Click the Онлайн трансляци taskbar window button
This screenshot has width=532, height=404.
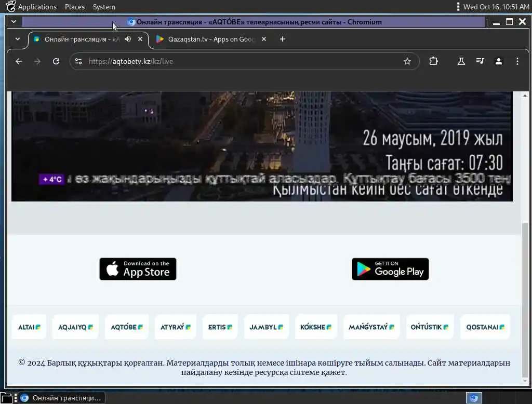coord(62,398)
